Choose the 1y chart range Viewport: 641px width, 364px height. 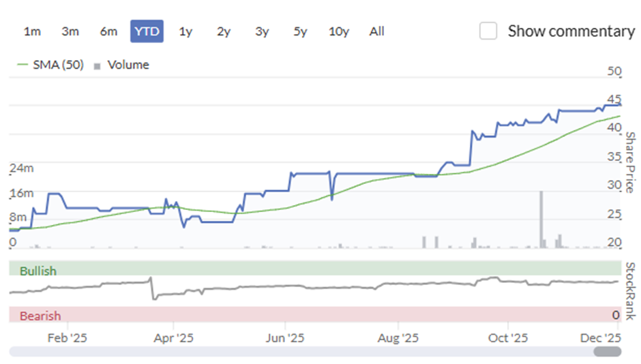tap(185, 31)
